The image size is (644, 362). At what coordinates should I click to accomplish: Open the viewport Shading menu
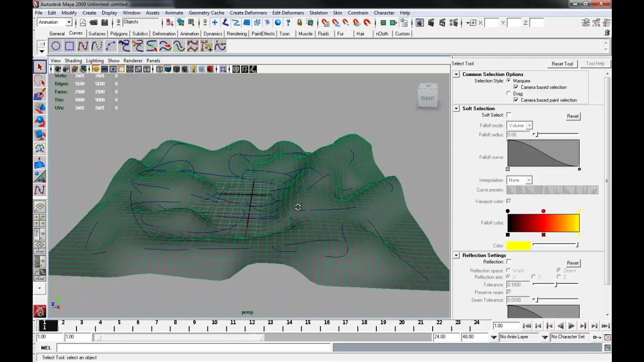click(73, 60)
